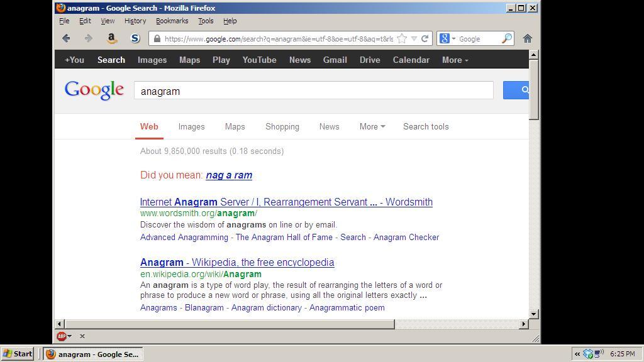The height and width of the screenshot is (362, 644).
Task: Open Images in the black Google bar
Action: (152, 60)
